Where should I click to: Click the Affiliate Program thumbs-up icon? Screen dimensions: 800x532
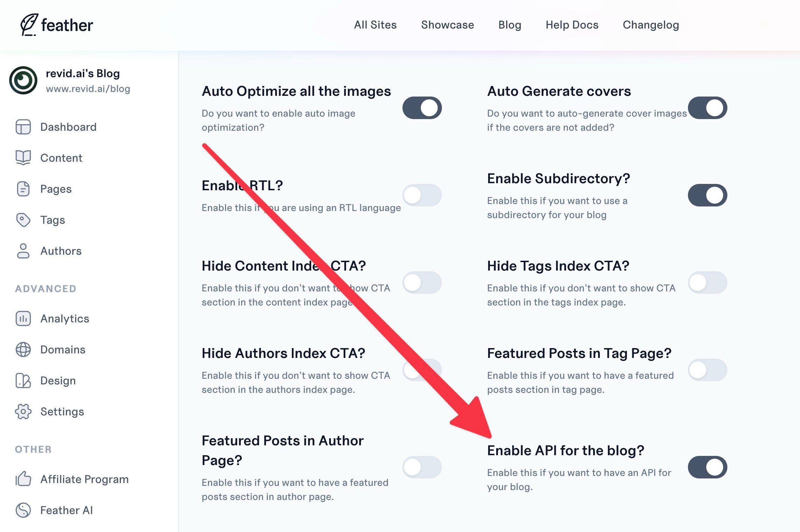pos(23,479)
